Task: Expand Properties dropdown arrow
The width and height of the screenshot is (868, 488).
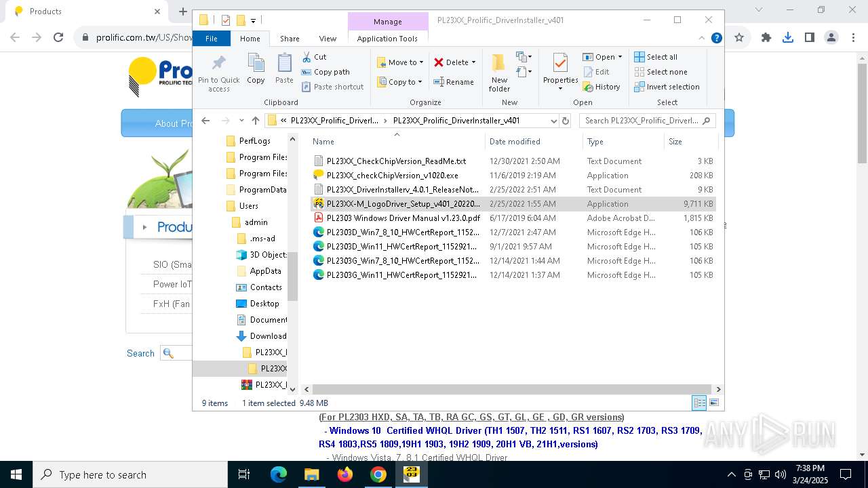Action: tap(560, 89)
